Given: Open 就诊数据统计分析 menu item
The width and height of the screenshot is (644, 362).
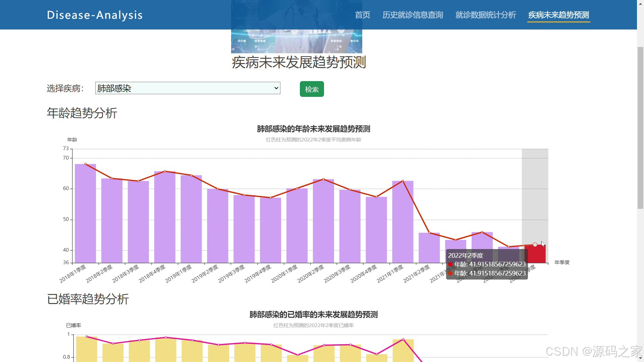Looking at the screenshot, I should click(x=486, y=15).
